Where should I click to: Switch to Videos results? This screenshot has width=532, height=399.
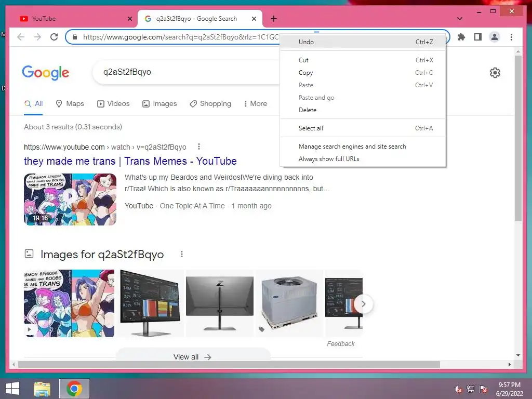tap(113, 103)
